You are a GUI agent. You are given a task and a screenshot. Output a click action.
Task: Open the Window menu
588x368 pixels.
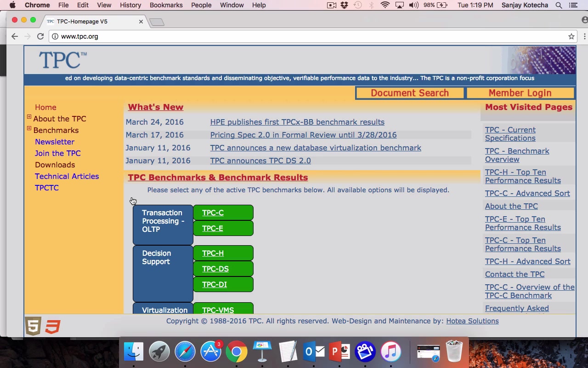click(x=232, y=5)
